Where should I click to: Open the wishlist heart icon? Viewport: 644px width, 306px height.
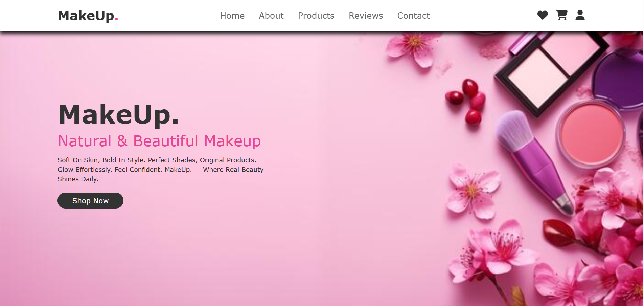[543, 15]
